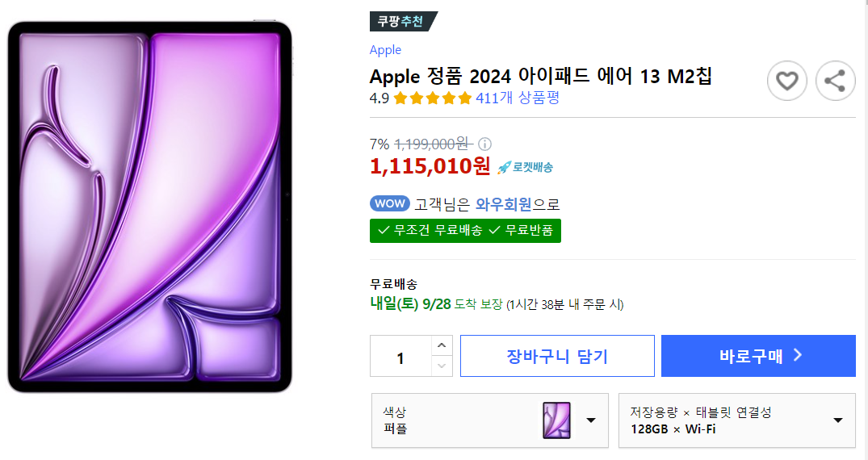Click the purple iPad color swatch thumbnail
Screen dimensions: 868x460
(x=556, y=420)
